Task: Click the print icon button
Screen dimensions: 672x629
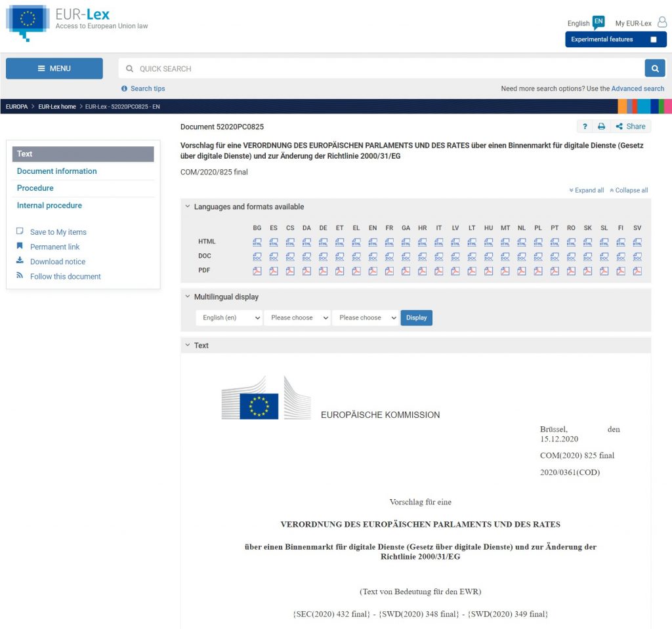Action: point(601,127)
